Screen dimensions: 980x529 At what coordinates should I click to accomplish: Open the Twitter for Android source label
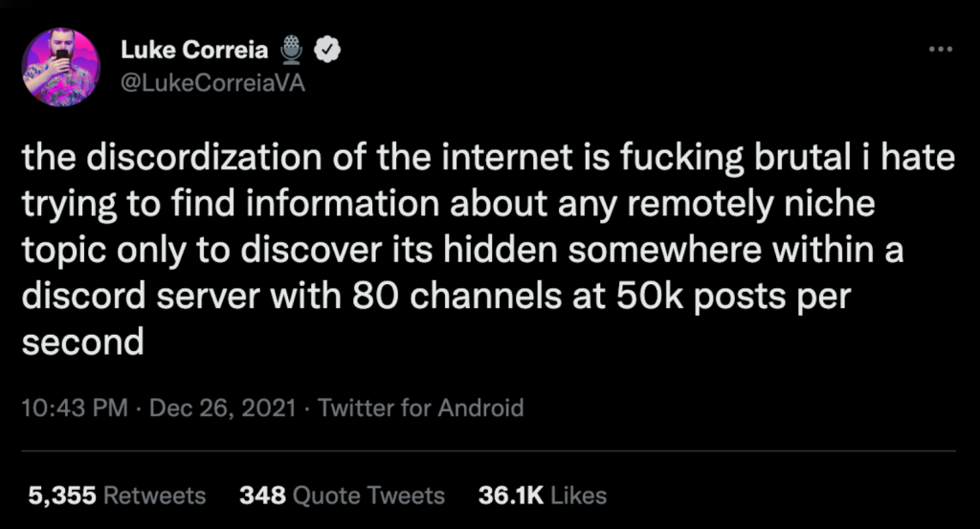[x=420, y=408]
